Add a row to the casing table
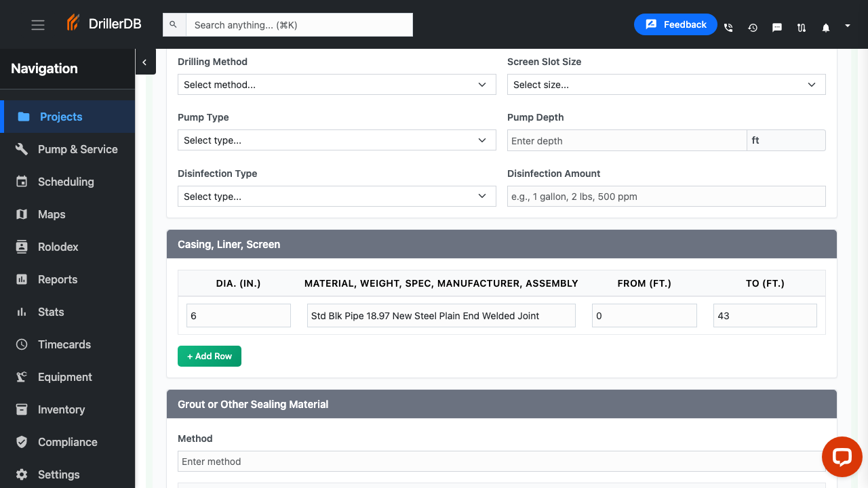 (x=210, y=357)
